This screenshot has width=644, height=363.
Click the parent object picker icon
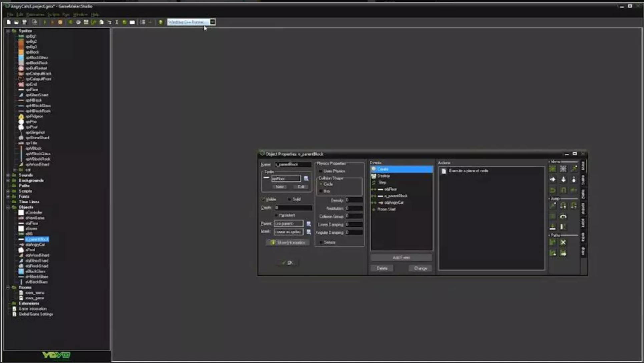click(308, 224)
